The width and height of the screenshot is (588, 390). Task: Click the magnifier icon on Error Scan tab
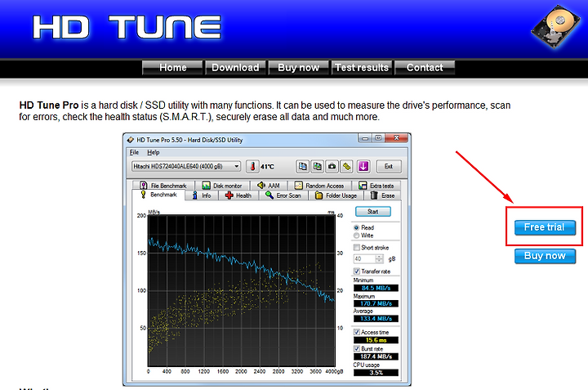[269, 195]
